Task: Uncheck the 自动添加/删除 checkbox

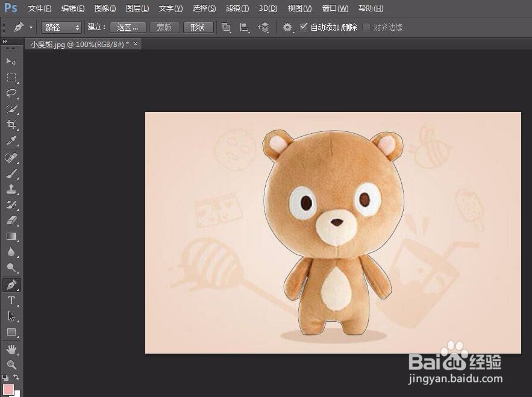Action: pyautogui.click(x=303, y=27)
